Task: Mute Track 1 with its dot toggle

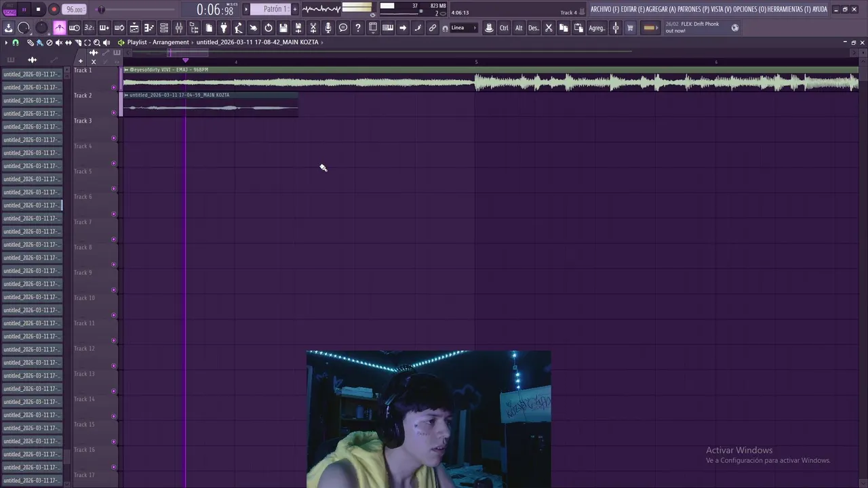Action: tap(113, 87)
